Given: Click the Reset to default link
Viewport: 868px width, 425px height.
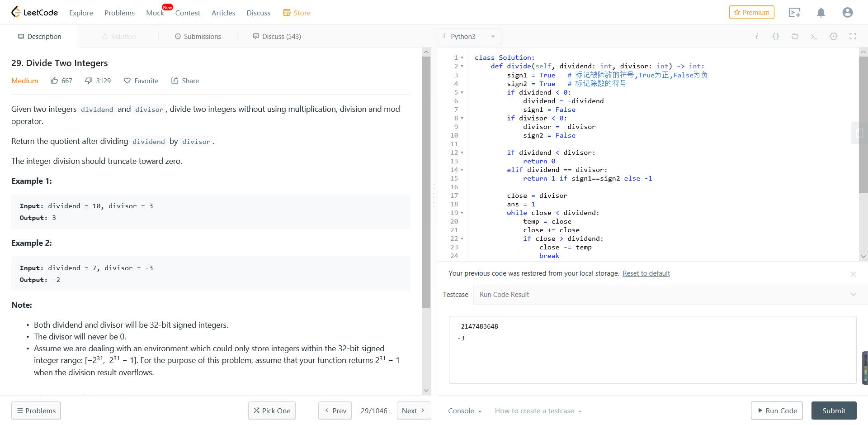Looking at the screenshot, I should click(646, 273).
